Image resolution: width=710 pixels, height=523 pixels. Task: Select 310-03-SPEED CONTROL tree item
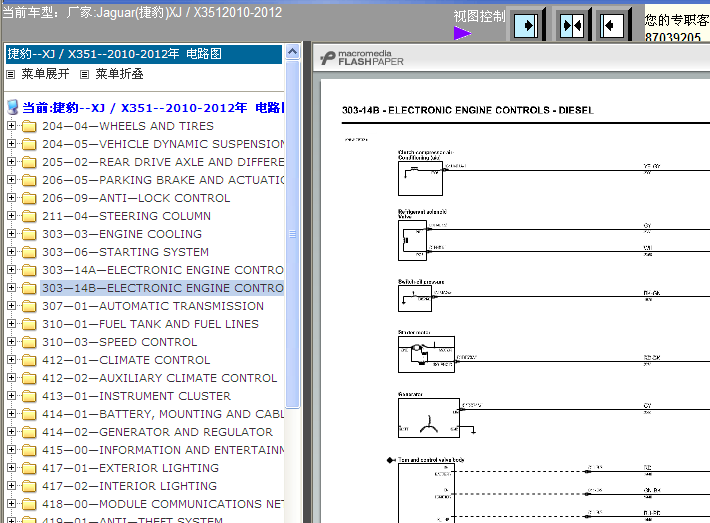(x=120, y=342)
